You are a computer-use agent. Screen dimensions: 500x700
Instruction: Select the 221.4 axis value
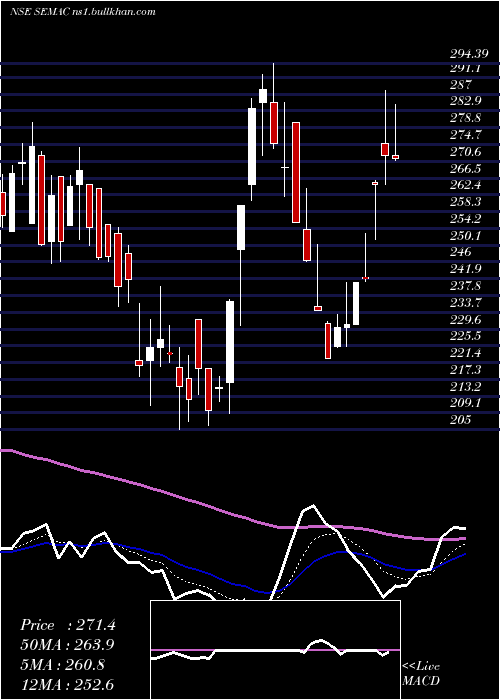point(465,353)
